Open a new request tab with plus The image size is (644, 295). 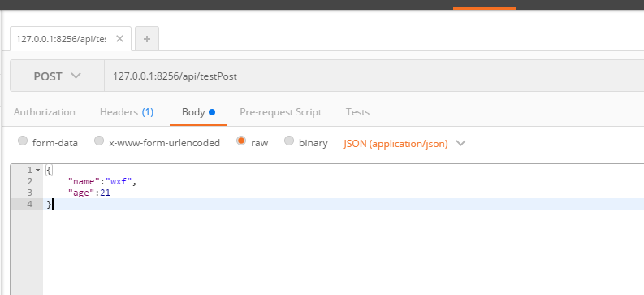coord(147,39)
